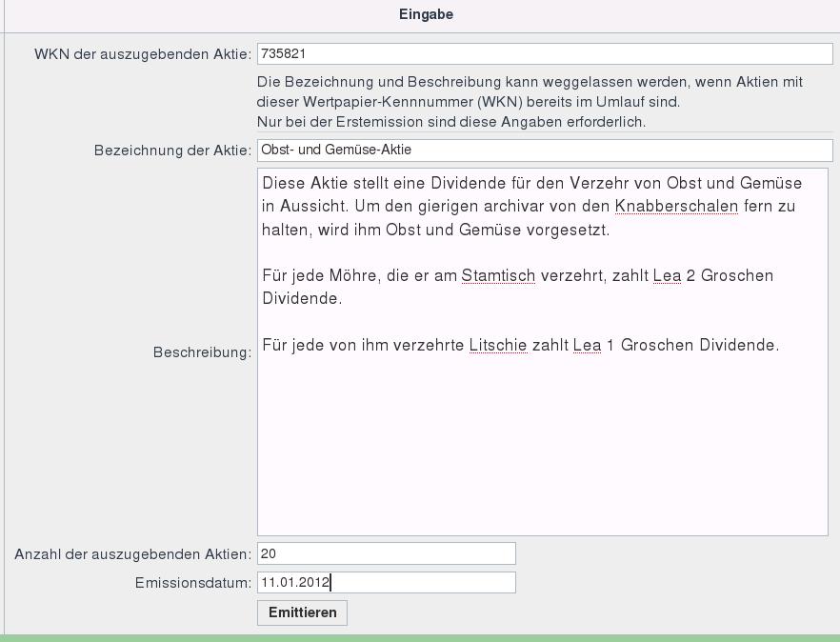Click the Emissionsdatum date field

[x=386, y=582]
